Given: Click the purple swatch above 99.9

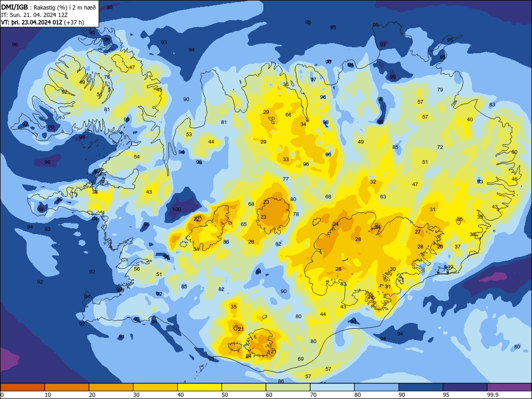Looking at the screenshot, I should point(510,387).
